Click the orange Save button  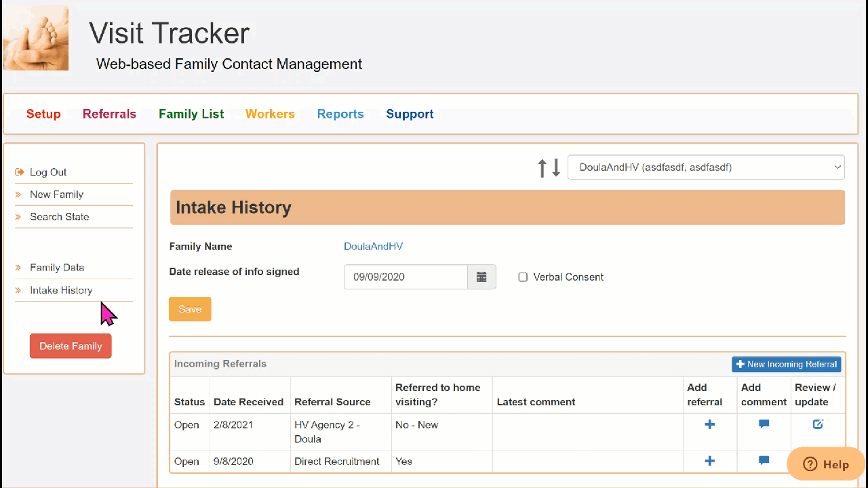pyautogui.click(x=190, y=309)
